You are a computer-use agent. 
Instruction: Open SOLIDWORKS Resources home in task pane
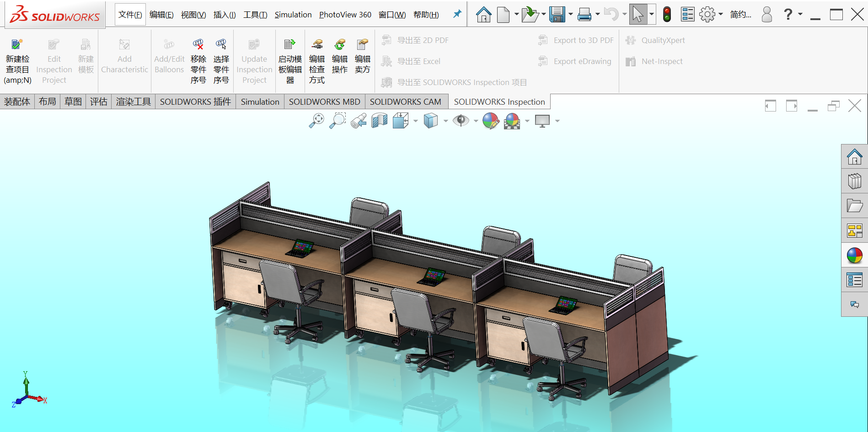855,157
